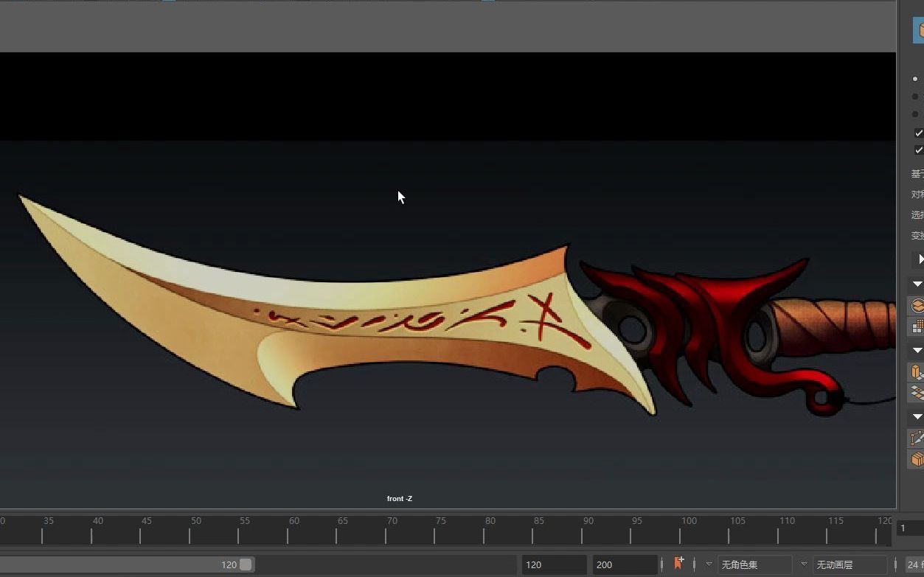Click the playback end field showing 120
The width and height of the screenshot is (924, 577).
pos(554,564)
